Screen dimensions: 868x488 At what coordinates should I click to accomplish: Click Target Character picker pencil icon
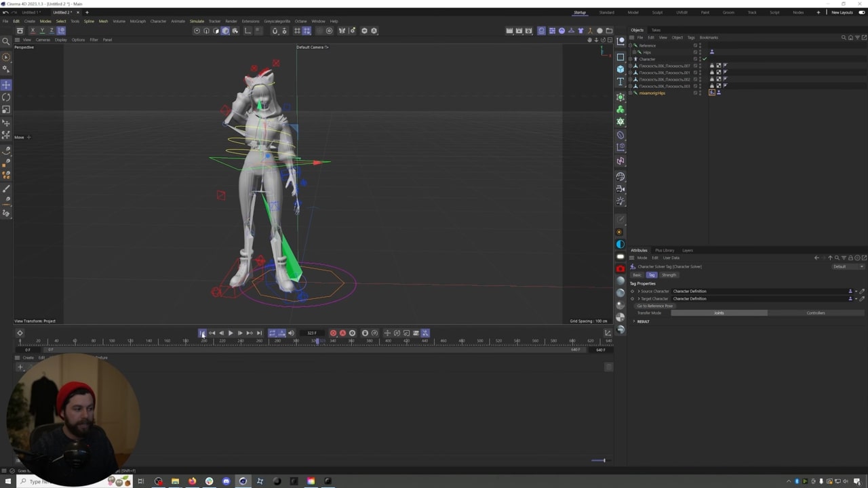862,299
